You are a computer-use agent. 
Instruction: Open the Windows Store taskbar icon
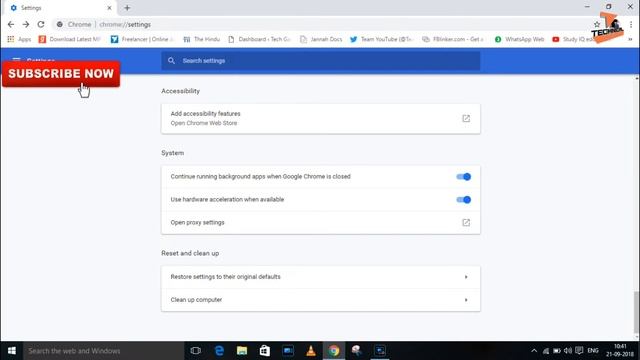[x=265, y=351]
